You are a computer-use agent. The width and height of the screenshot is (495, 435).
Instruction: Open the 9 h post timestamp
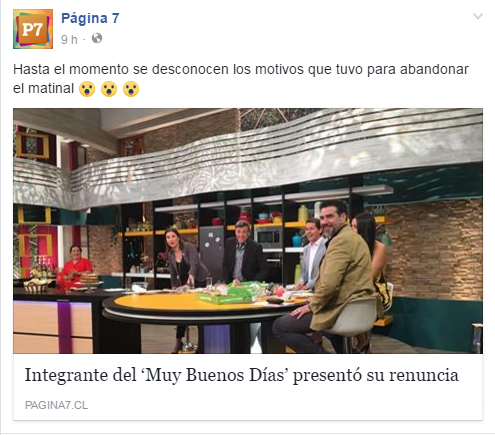69,39
